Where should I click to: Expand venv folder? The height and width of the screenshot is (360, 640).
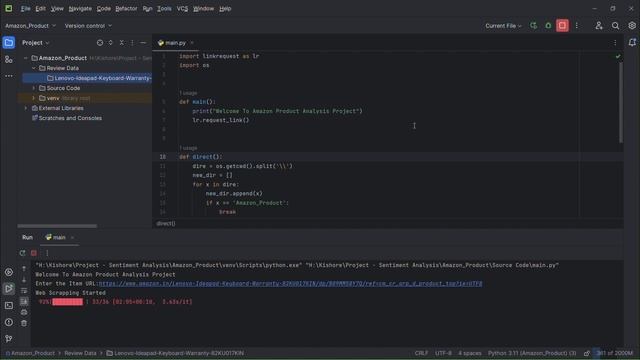[34, 98]
